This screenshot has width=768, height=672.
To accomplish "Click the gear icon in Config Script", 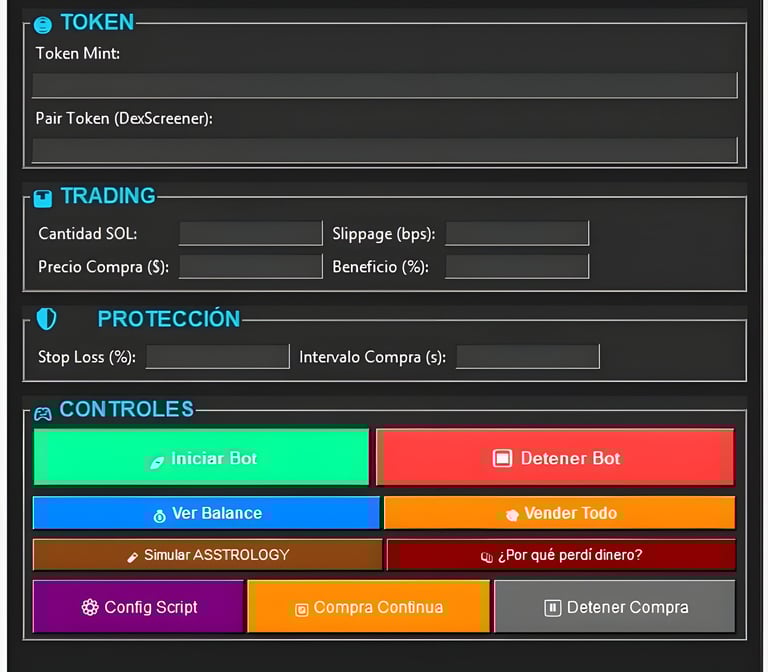I will click(x=90, y=607).
